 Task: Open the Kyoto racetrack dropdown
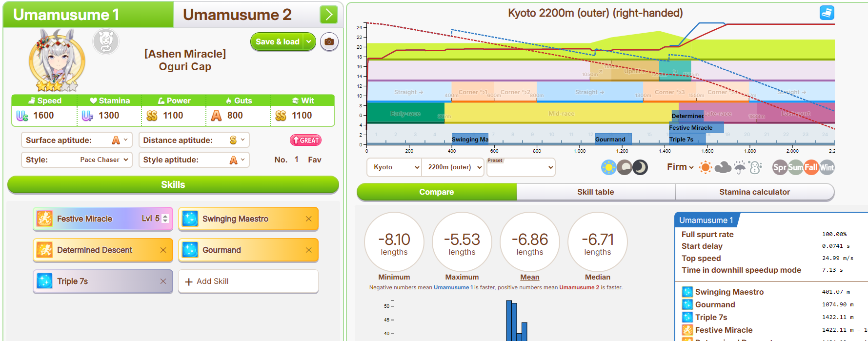[394, 167]
